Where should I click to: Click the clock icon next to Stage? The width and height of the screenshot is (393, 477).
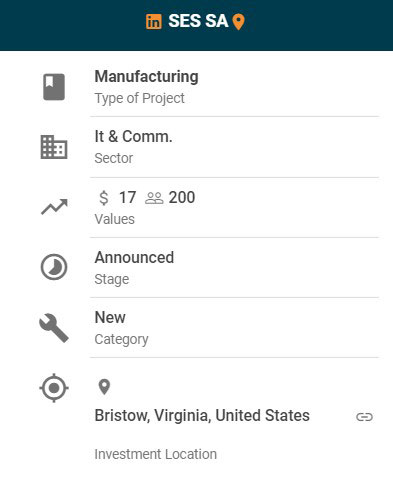click(54, 267)
